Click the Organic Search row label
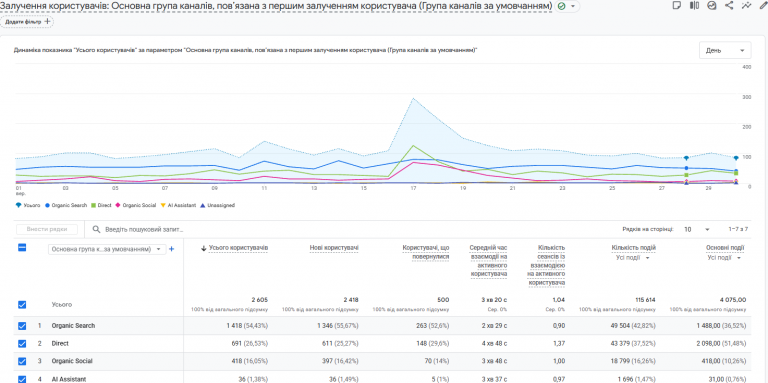 point(73,326)
